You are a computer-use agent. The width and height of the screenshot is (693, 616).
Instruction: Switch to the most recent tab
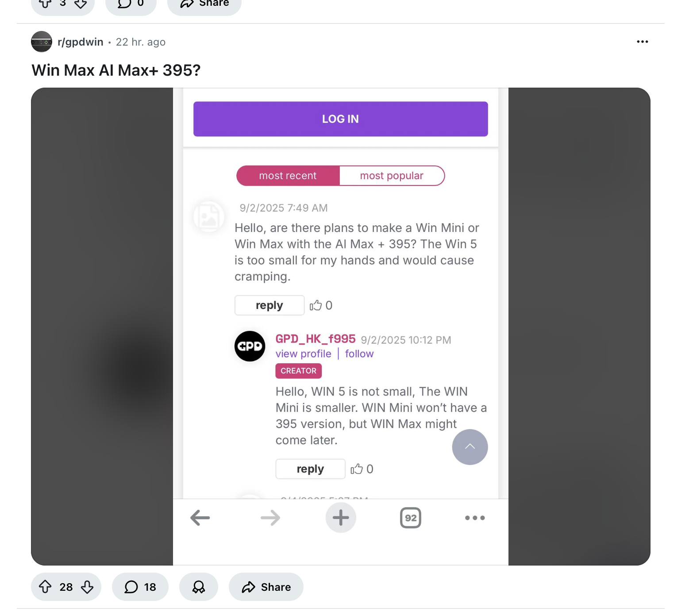[x=288, y=176]
